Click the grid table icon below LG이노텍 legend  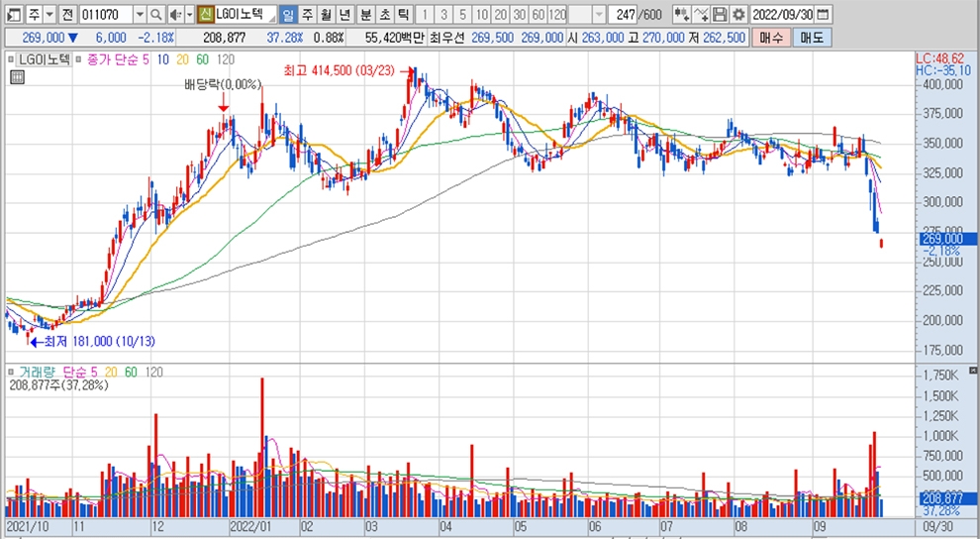pos(18,77)
